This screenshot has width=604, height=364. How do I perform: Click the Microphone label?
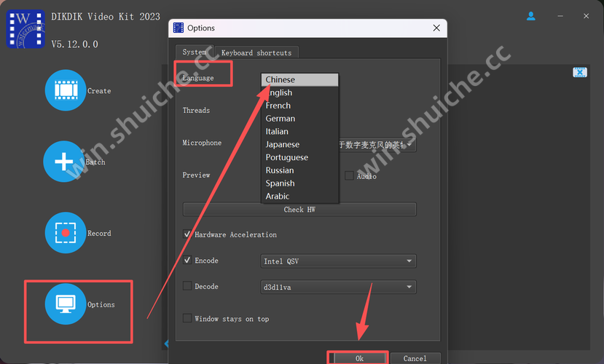tap(202, 143)
